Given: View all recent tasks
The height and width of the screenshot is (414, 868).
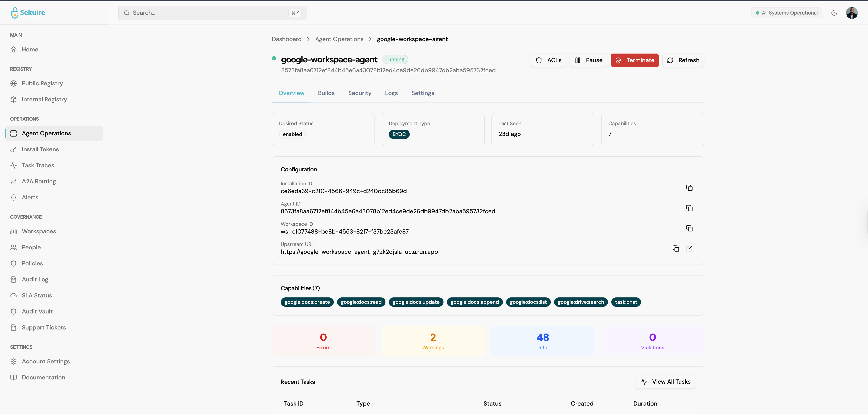Looking at the screenshot, I should 665,382.
